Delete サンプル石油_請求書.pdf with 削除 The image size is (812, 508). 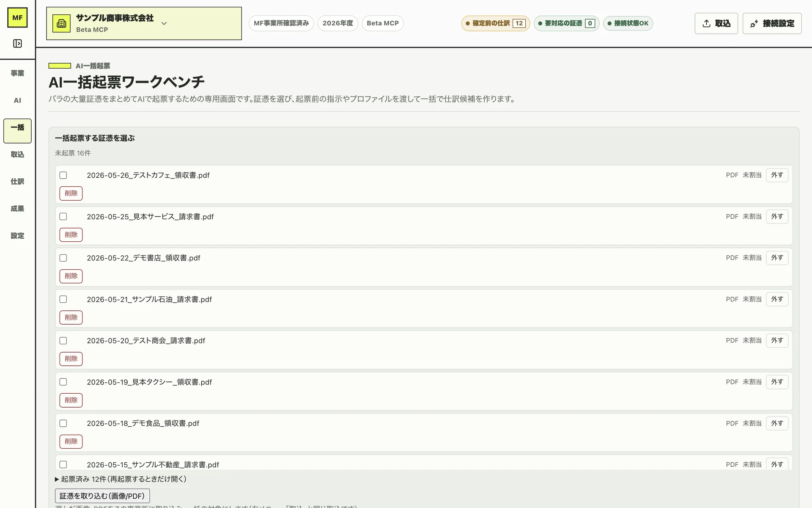pos(71,317)
